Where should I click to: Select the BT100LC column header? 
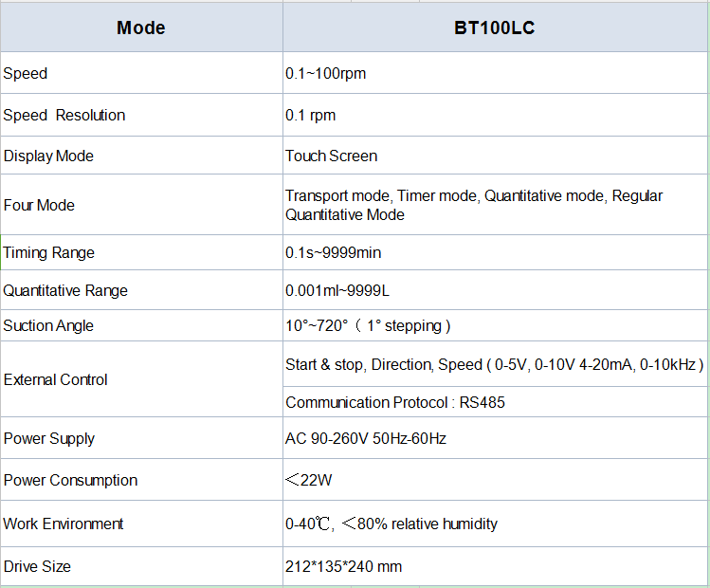click(x=494, y=28)
